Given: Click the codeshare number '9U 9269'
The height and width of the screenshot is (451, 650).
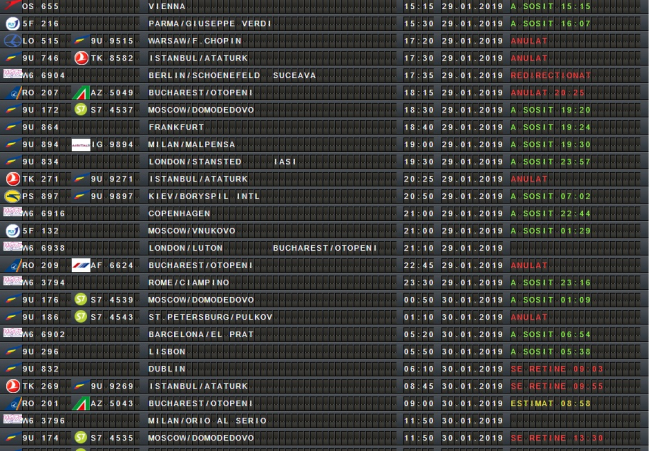Looking at the screenshot, I should click(x=112, y=386).
